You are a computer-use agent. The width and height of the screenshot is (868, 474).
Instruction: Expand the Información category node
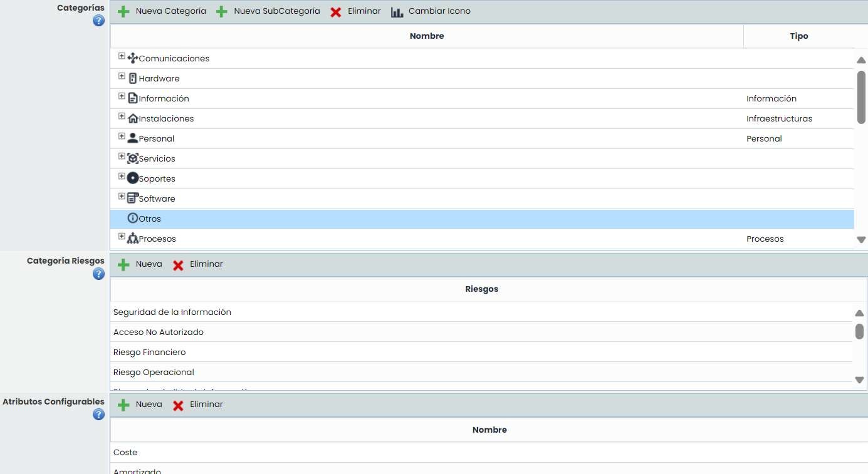(122, 96)
